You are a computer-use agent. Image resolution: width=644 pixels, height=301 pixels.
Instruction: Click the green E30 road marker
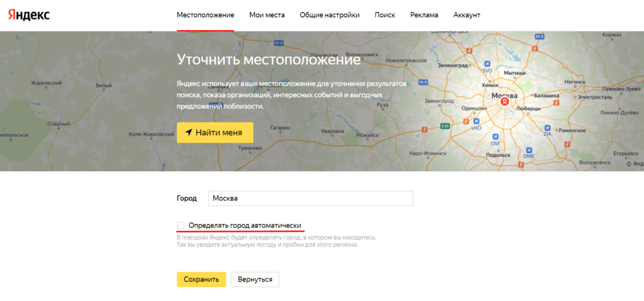pos(445,126)
